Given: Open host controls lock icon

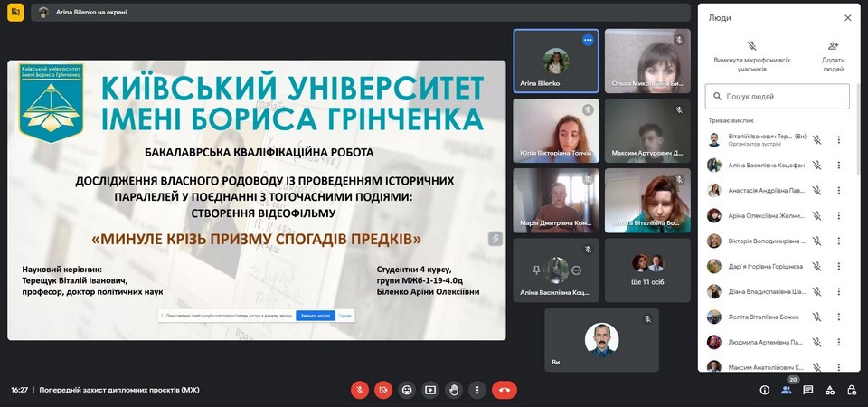Looking at the screenshot, I should click(x=852, y=390).
